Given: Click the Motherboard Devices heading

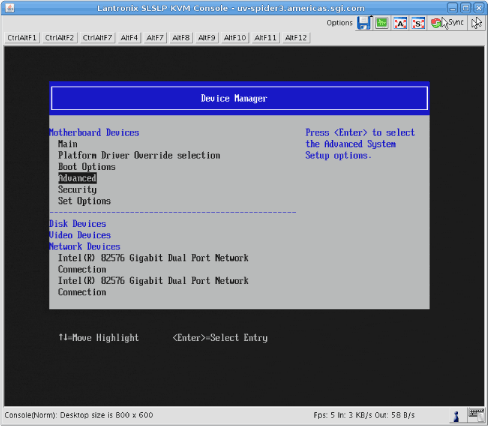Looking at the screenshot, I should 94,133.
